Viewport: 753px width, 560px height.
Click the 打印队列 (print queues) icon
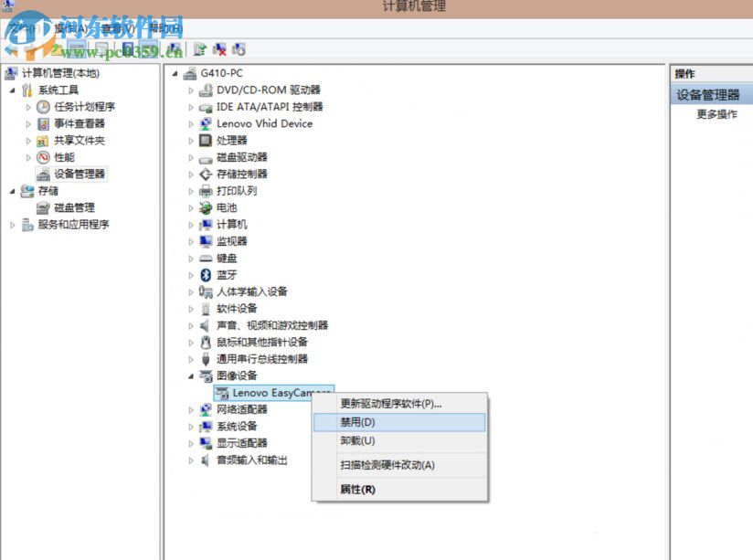click(205, 191)
